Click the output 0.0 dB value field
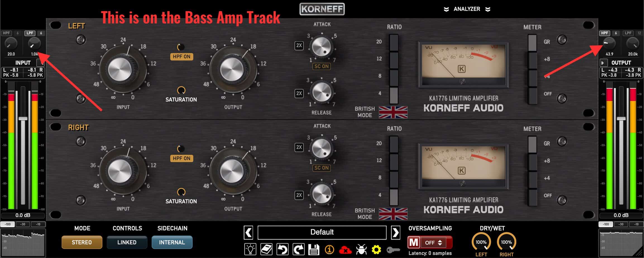Viewport: 644px width, 258px height. (621, 215)
